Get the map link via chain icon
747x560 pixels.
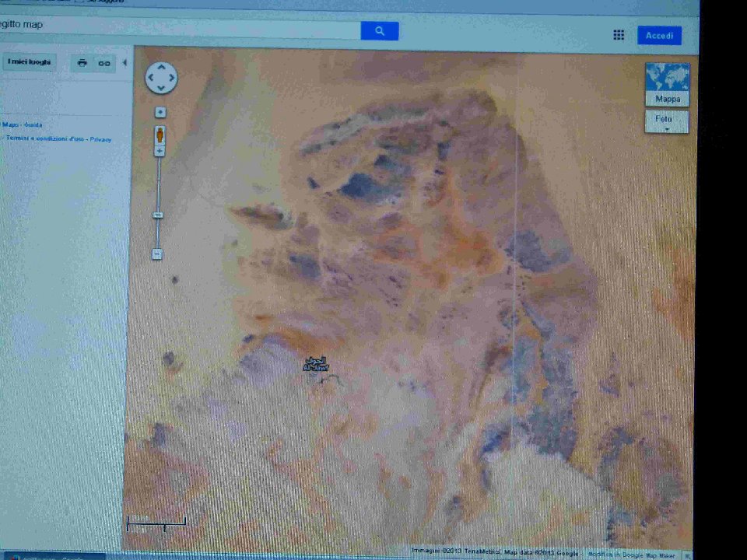(104, 63)
